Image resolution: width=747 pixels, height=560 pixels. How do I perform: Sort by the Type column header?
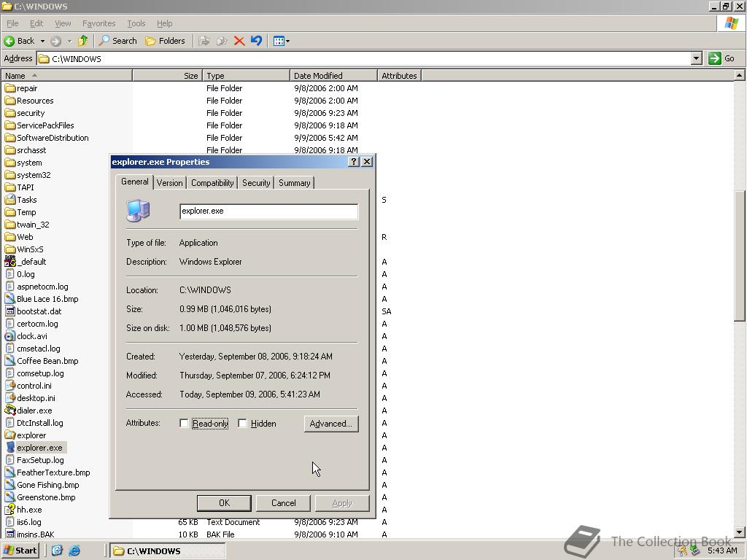click(247, 76)
